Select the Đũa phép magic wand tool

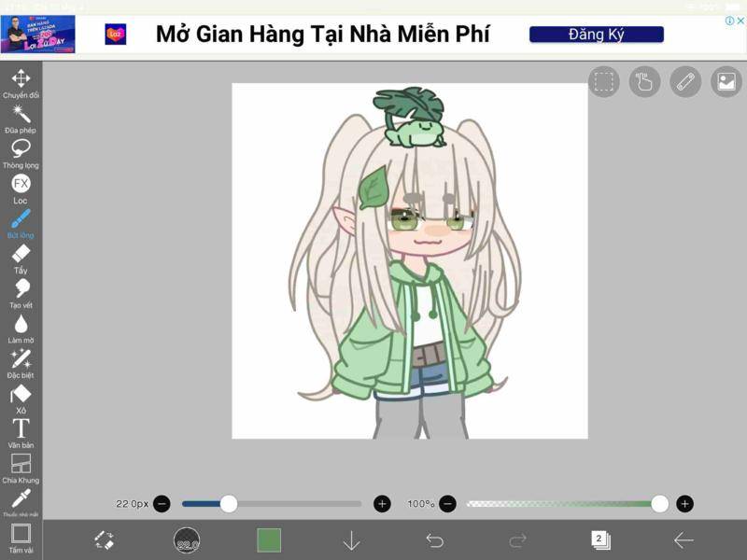pos(21,119)
